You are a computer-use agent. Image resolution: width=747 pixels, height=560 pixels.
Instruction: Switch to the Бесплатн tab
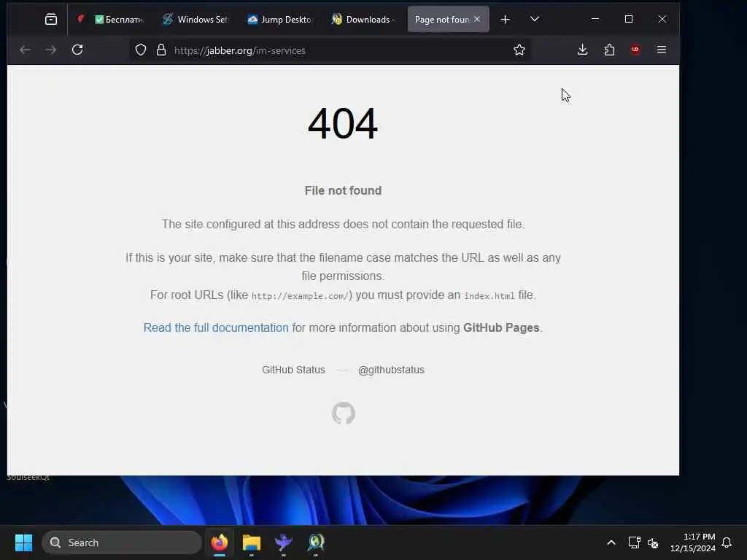119,19
